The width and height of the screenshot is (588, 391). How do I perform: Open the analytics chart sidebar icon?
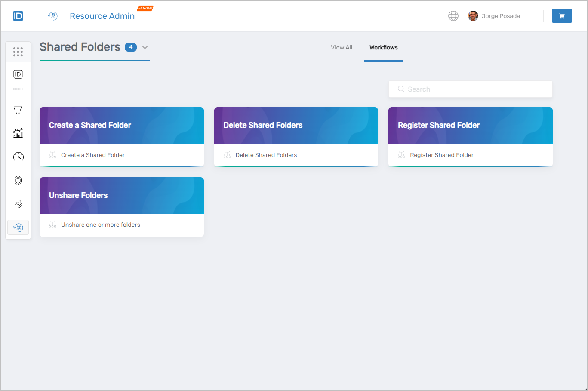coord(18,133)
